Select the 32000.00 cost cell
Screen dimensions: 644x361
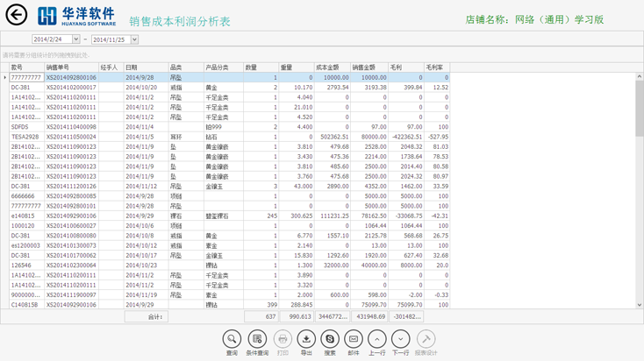click(x=333, y=265)
